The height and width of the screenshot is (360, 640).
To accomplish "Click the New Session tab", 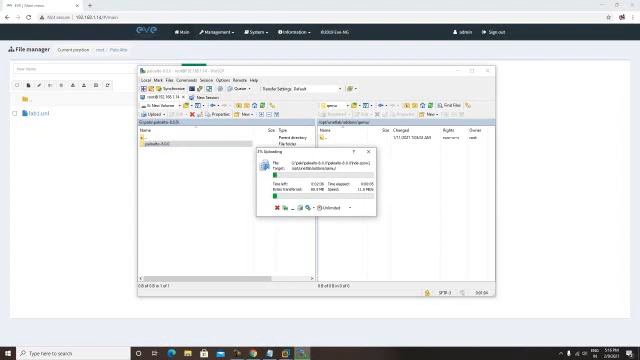I will click(204, 98).
